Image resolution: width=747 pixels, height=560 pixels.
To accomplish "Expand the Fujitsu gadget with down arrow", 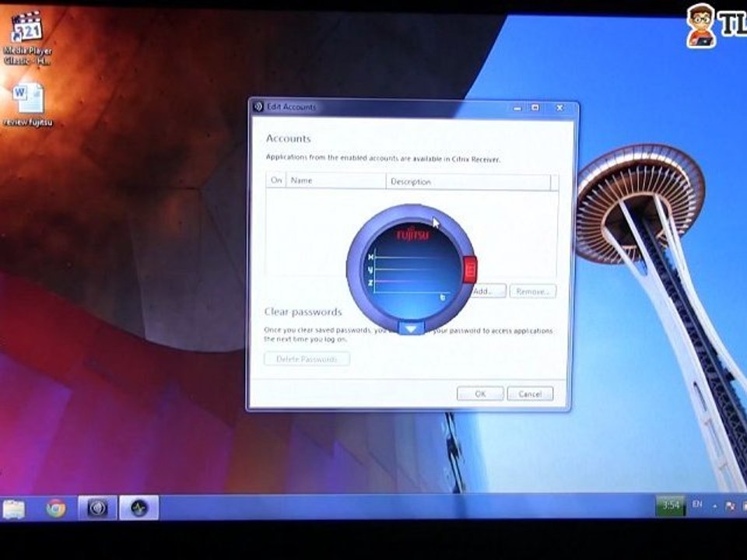I will click(x=412, y=328).
